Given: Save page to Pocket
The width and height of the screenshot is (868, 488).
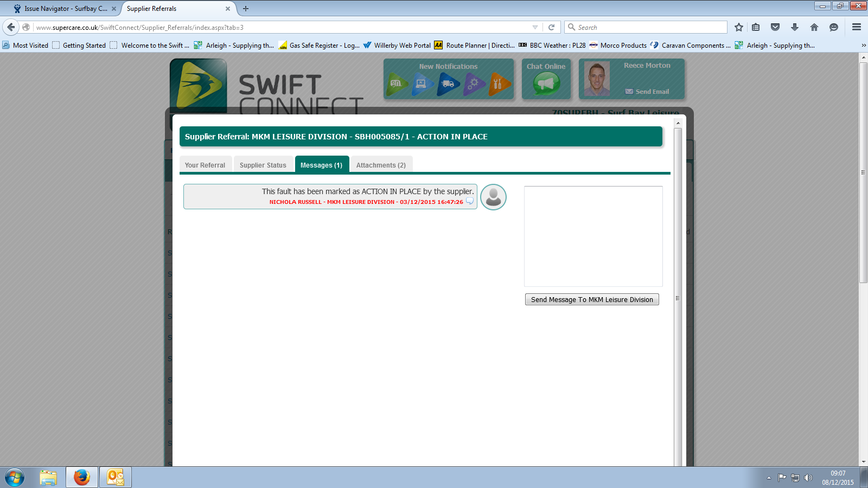Looking at the screenshot, I should click(x=775, y=27).
